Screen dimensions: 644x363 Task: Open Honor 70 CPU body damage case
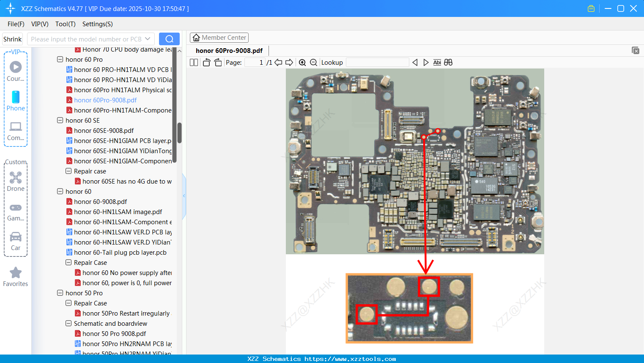pos(123,50)
